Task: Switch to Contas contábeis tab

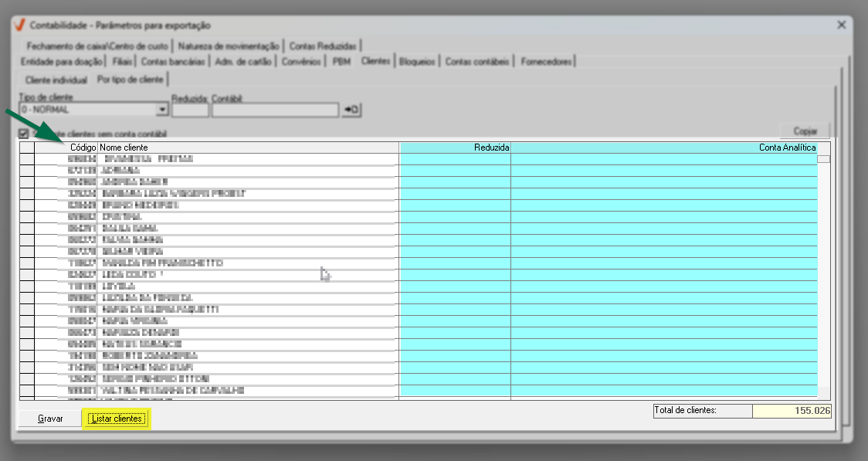Action: [x=477, y=62]
